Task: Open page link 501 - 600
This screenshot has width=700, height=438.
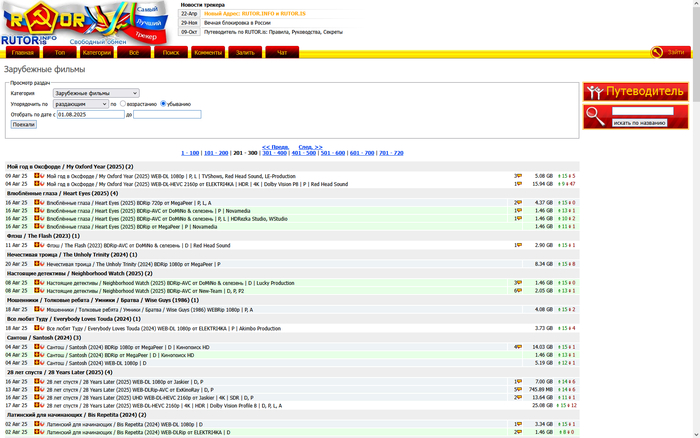Action: [x=333, y=153]
